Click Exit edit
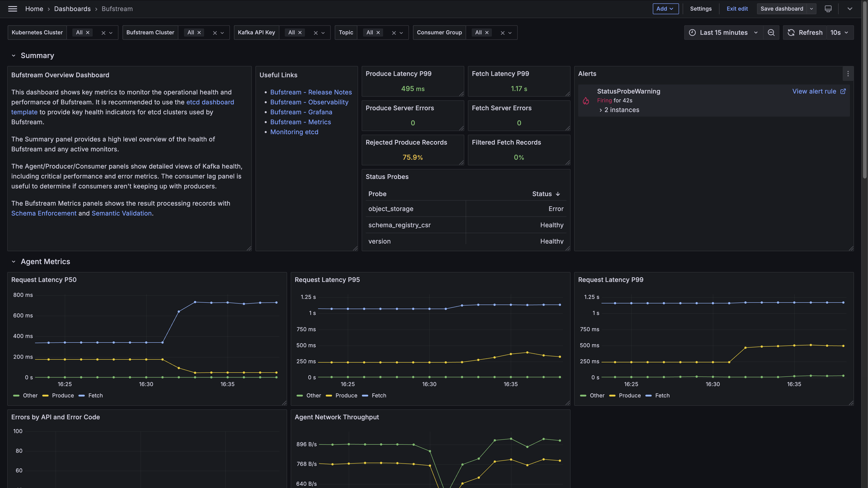This screenshot has height=488, width=868. click(x=737, y=9)
